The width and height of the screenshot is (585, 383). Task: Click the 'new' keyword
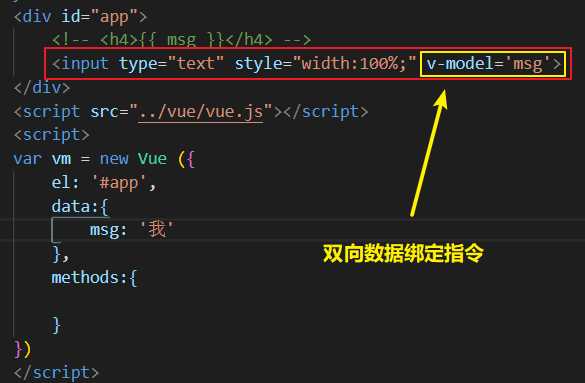114,159
